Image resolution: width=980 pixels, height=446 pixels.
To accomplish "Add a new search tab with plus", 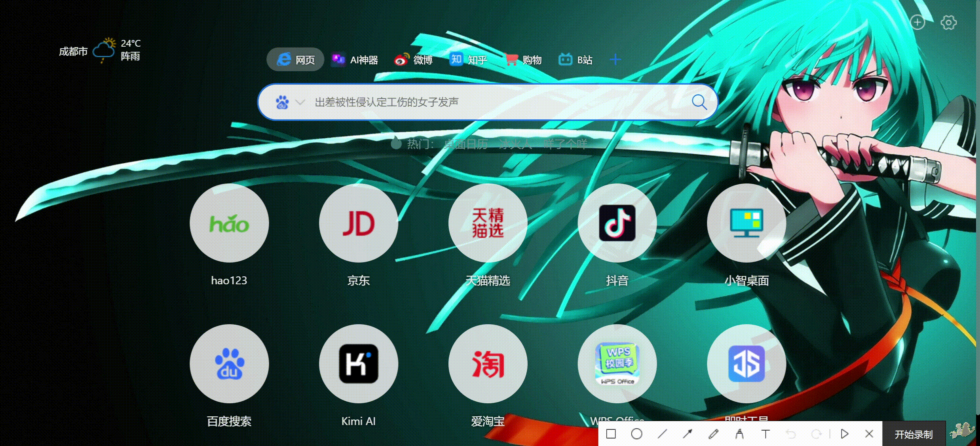I will [x=615, y=60].
